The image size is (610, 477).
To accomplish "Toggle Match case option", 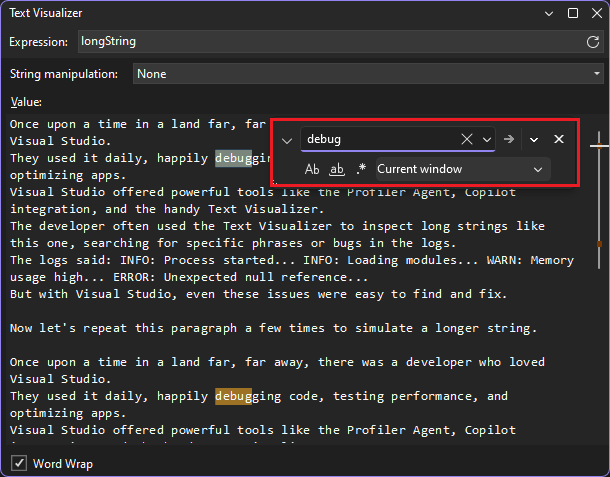I will point(312,169).
